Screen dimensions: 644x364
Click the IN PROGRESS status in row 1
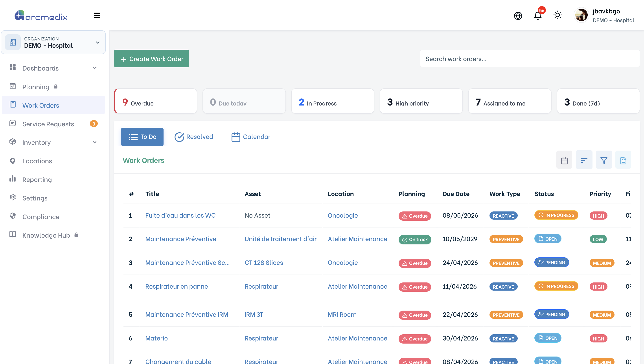click(x=556, y=215)
